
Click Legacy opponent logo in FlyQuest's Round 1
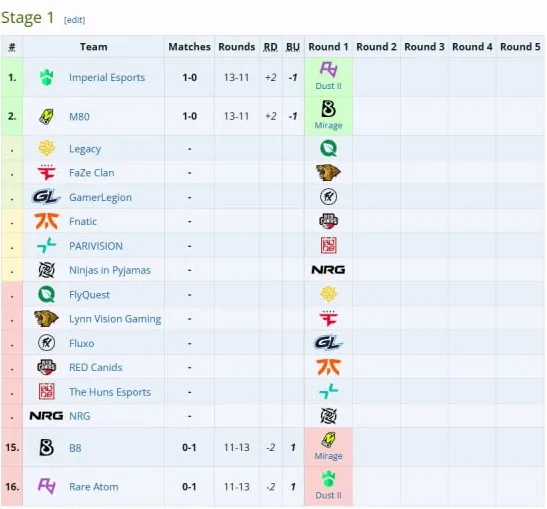pyautogui.click(x=328, y=294)
